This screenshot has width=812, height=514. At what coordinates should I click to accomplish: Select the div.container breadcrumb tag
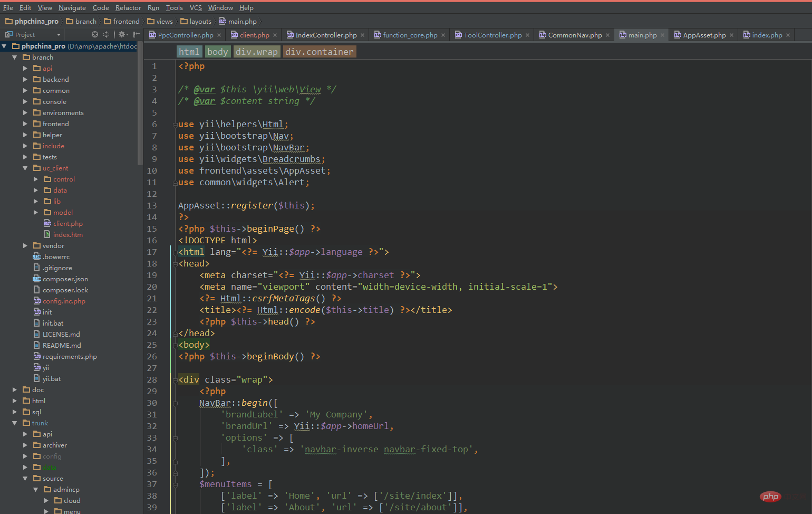coord(320,51)
